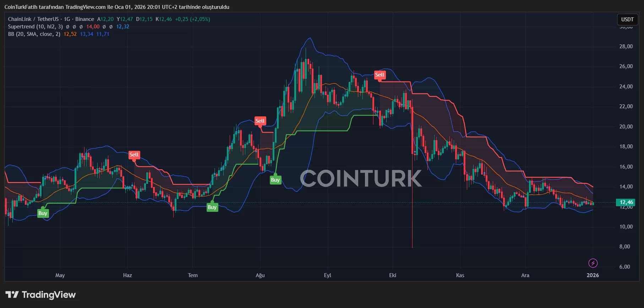Click the Sell signal marker near Haz
644x308 pixels.
point(134,155)
